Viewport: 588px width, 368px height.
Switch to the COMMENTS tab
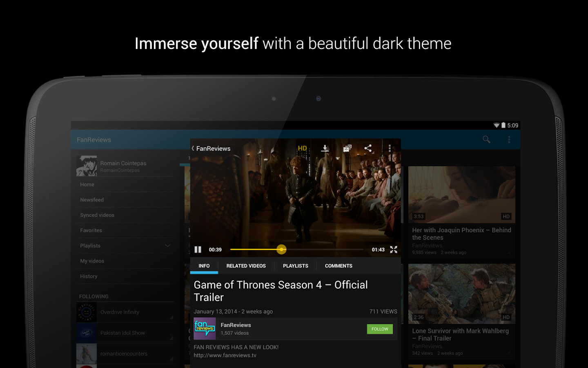point(338,266)
